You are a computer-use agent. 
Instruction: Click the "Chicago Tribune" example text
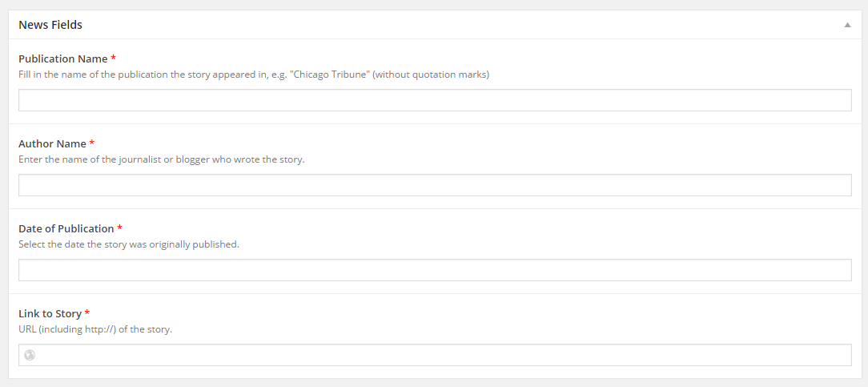tap(329, 75)
